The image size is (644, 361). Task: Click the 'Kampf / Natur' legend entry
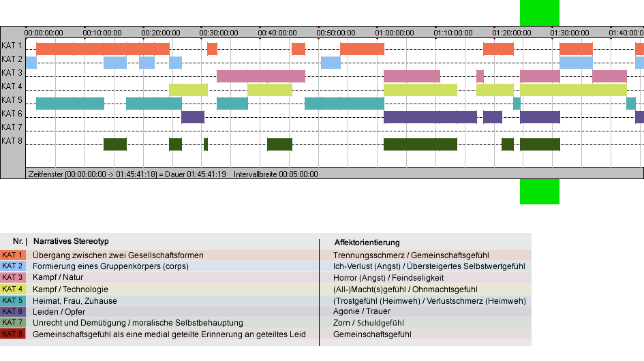58,277
